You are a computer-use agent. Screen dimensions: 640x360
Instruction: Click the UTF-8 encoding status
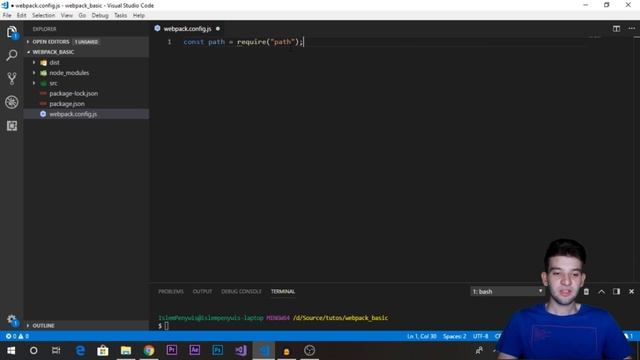point(480,336)
